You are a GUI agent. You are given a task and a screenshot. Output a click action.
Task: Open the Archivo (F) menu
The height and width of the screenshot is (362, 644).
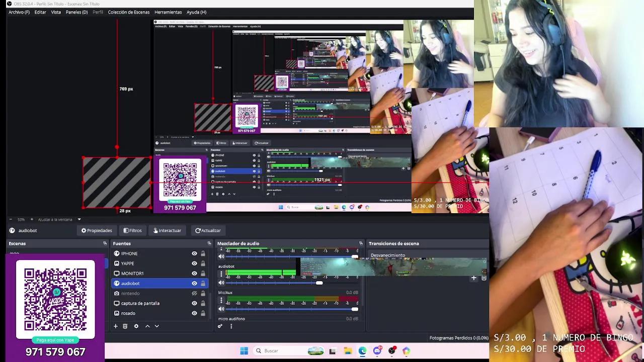[x=19, y=12]
